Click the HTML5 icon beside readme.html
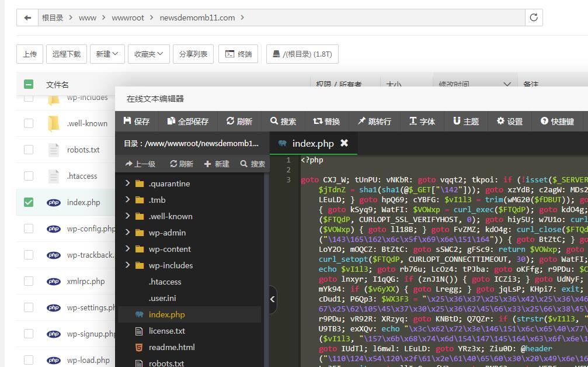 [x=139, y=348]
